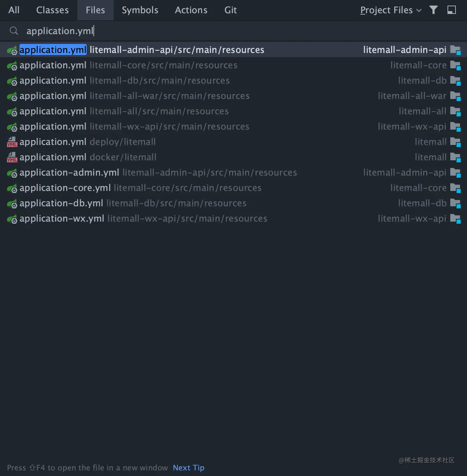The height and width of the screenshot is (476, 467).
Task: Switch to the Git tab
Action: [x=231, y=10]
